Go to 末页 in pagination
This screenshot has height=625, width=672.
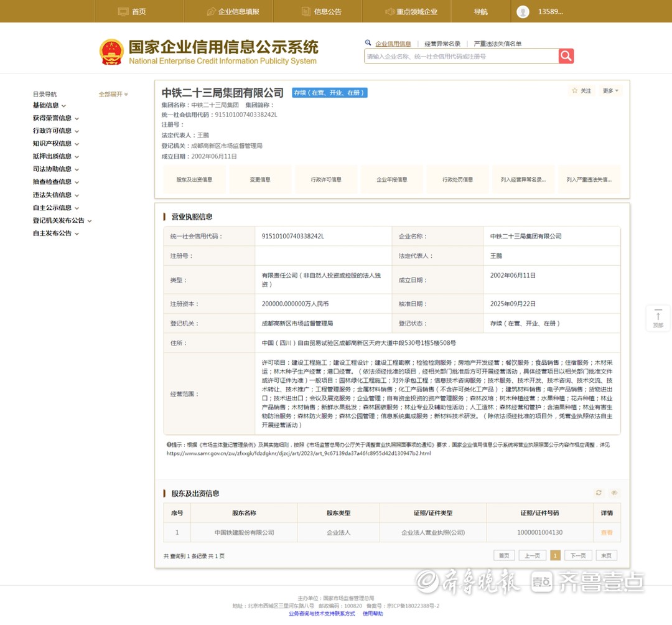[x=607, y=555]
